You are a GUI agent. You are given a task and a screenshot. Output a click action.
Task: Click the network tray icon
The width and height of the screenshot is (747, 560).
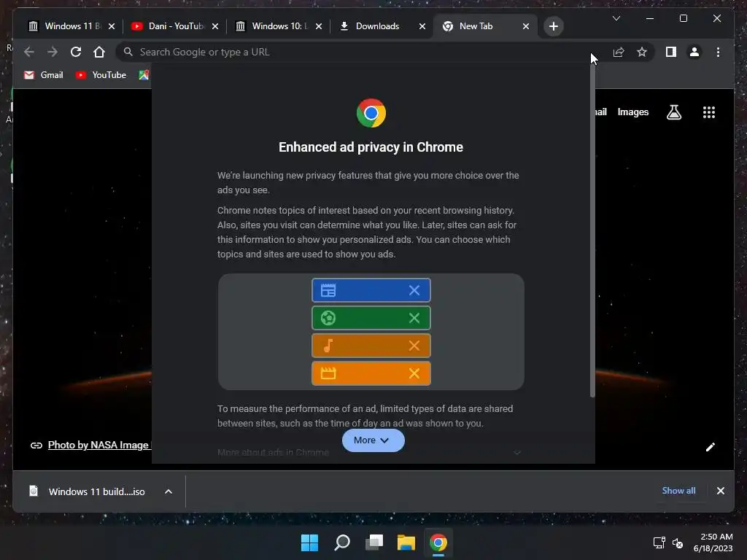pyautogui.click(x=659, y=542)
